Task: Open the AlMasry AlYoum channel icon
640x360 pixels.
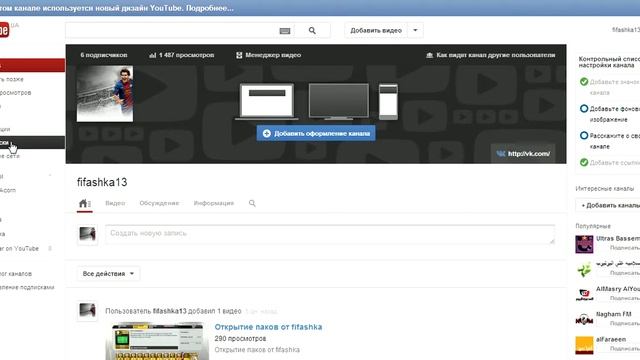Action: click(584, 294)
